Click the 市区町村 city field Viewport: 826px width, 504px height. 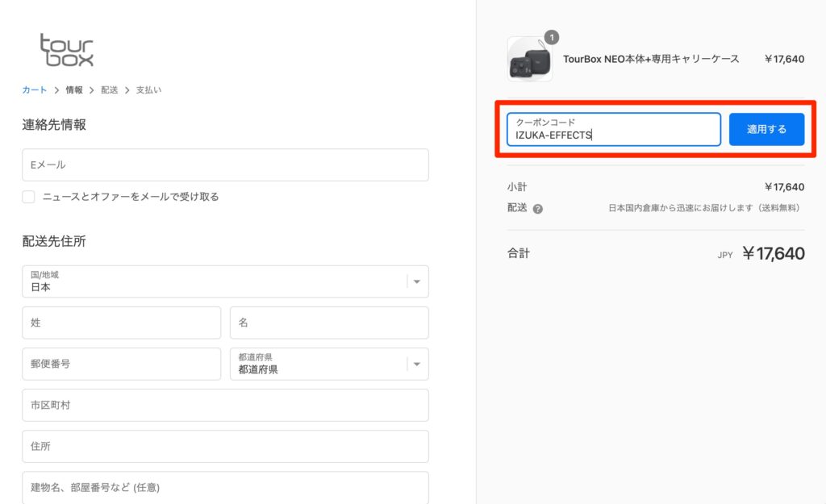point(226,405)
